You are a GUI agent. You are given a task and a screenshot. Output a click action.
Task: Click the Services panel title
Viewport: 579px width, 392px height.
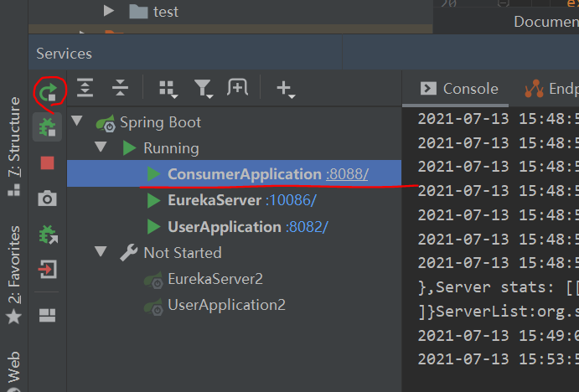click(64, 54)
